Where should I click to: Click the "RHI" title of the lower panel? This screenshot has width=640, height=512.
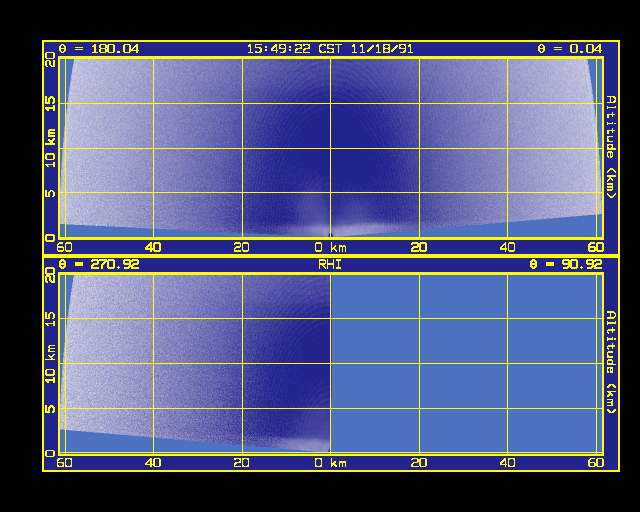330,265
